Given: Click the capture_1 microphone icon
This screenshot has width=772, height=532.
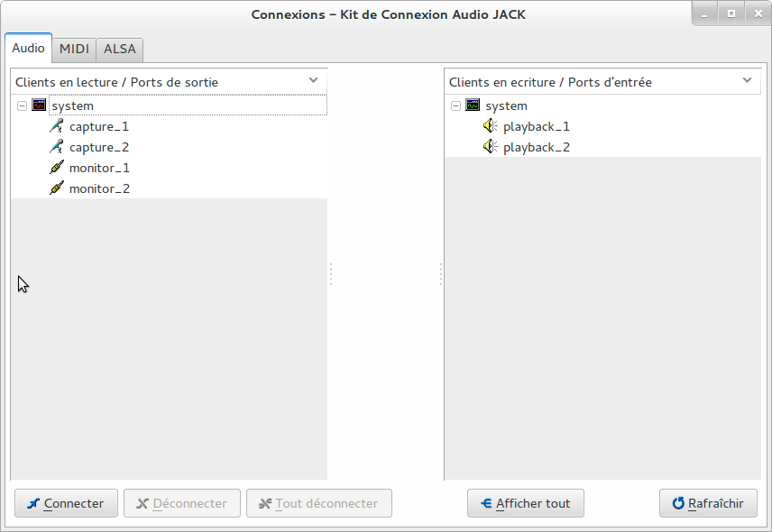Looking at the screenshot, I should [57, 126].
